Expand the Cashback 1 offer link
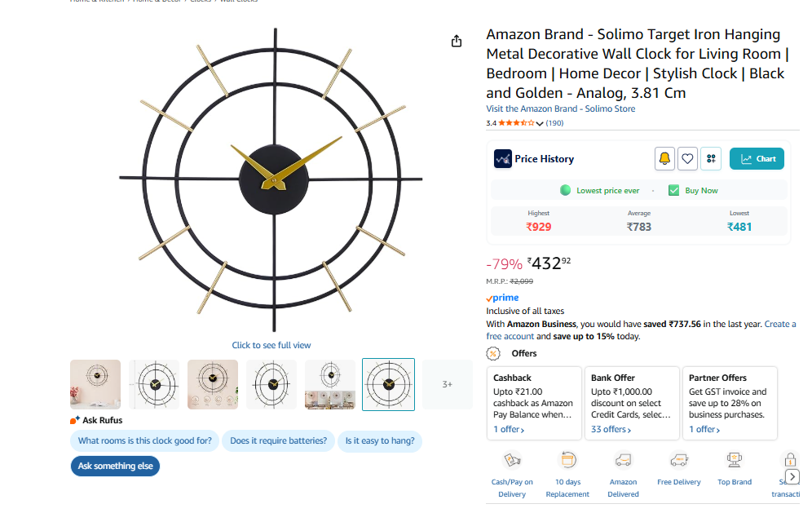This screenshot has width=812, height=513. 512,429
